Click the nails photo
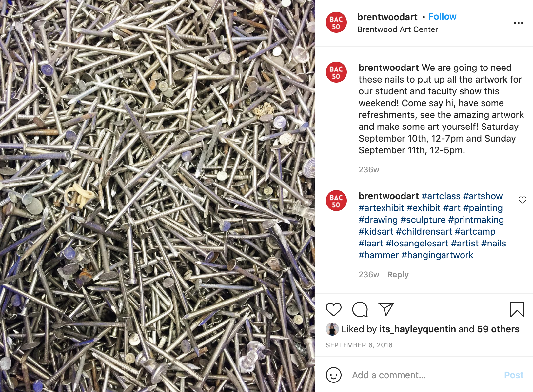The height and width of the screenshot is (392, 533). pos(157,196)
